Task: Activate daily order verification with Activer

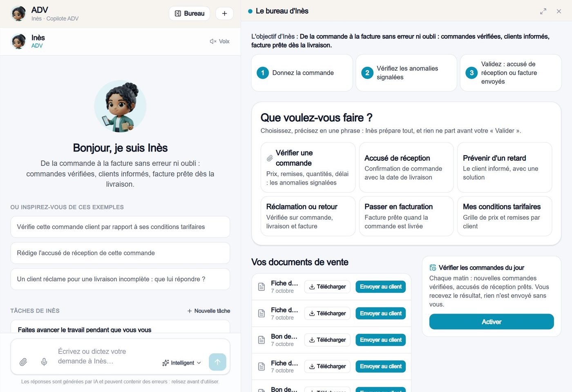Action: tap(492, 322)
